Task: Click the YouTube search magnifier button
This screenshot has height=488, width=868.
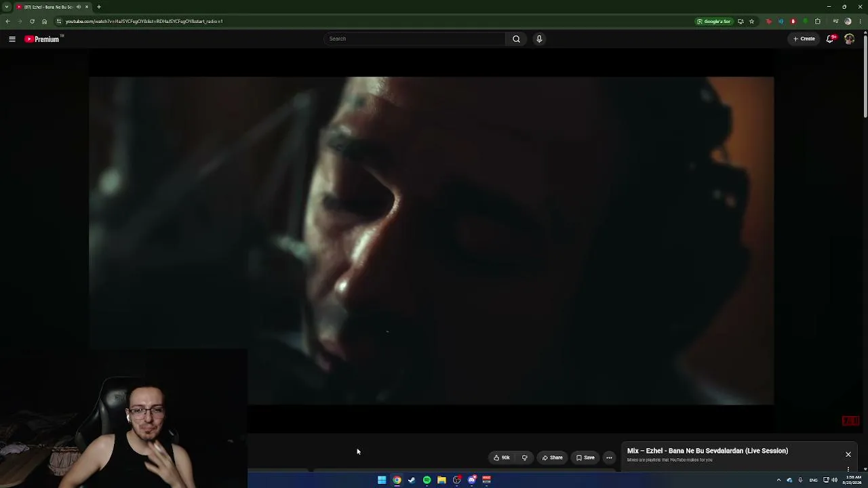Action: click(x=516, y=39)
